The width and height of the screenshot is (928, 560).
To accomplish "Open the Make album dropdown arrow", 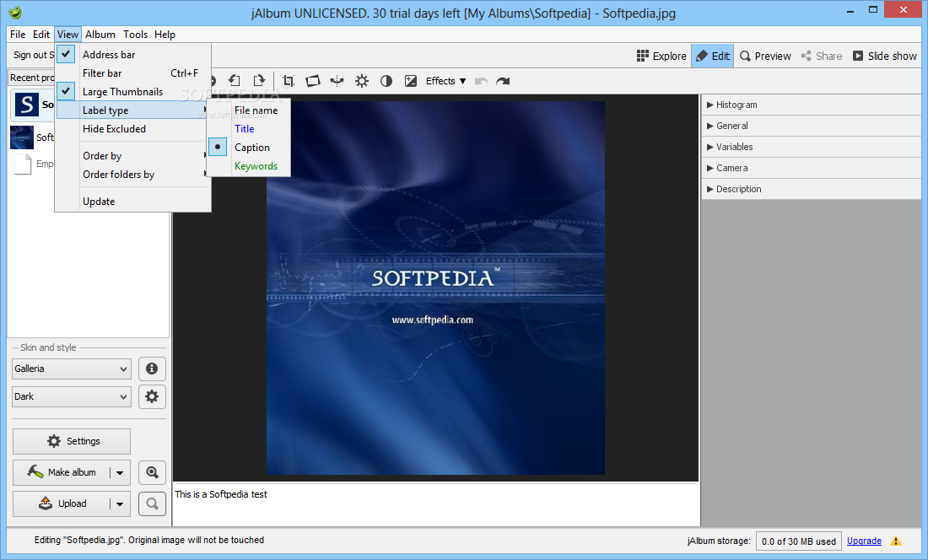I will click(120, 472).
